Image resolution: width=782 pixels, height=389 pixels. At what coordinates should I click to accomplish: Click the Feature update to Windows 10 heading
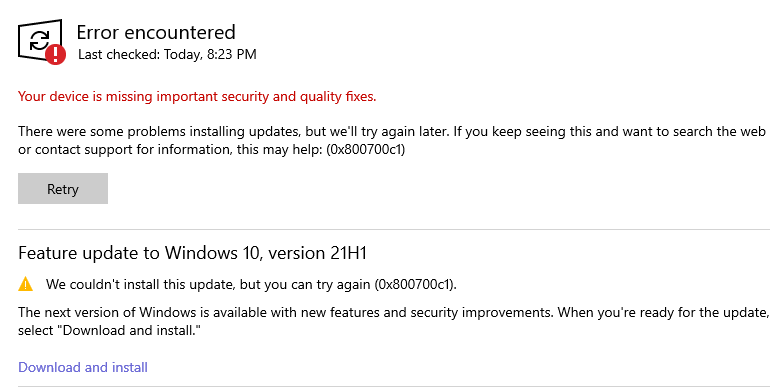coord(193,253)
